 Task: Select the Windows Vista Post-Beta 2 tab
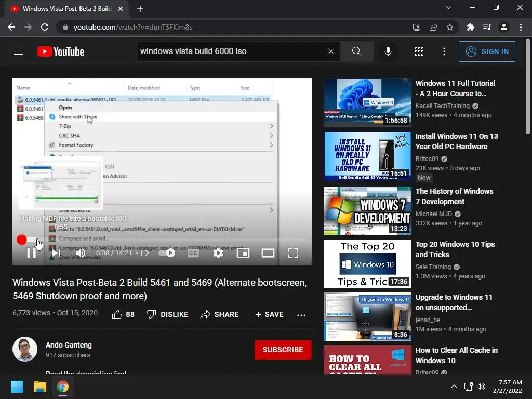click(66, 9)
